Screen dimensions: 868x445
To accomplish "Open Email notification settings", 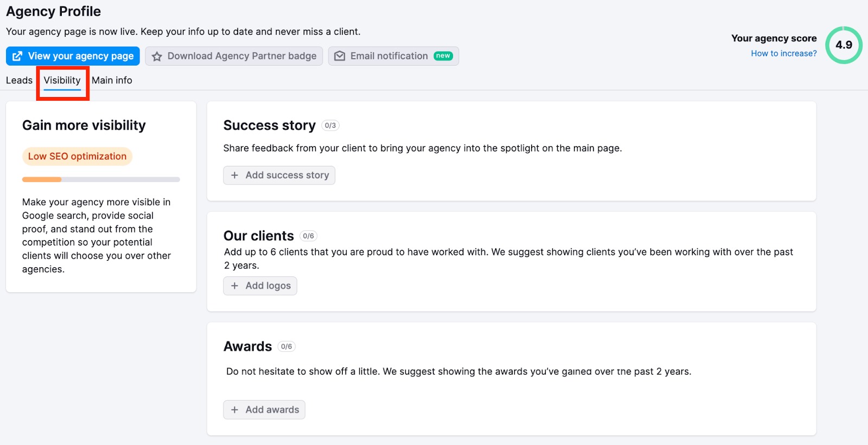I will [393, 56].
